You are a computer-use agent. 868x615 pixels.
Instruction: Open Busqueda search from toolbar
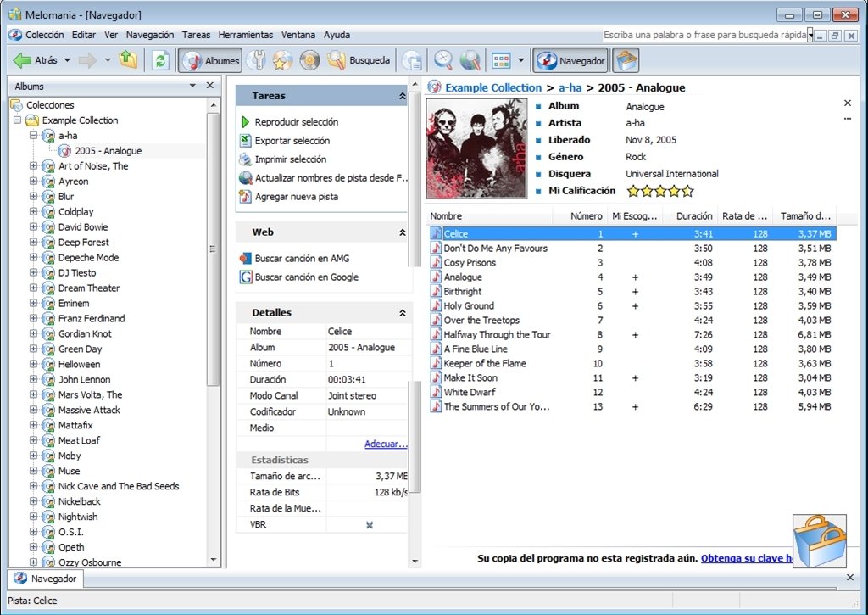coord(359,60)
